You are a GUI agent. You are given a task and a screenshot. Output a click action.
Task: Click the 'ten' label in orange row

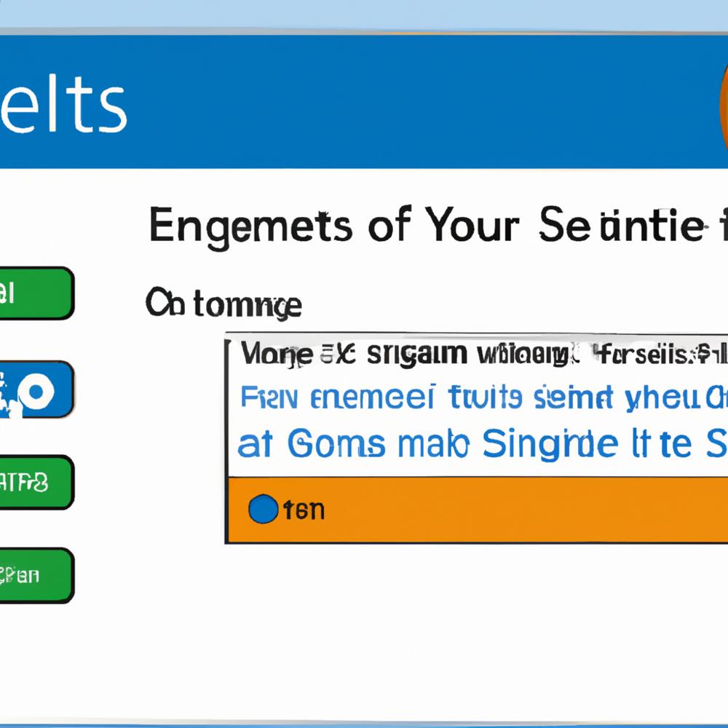tap(304, 510)
